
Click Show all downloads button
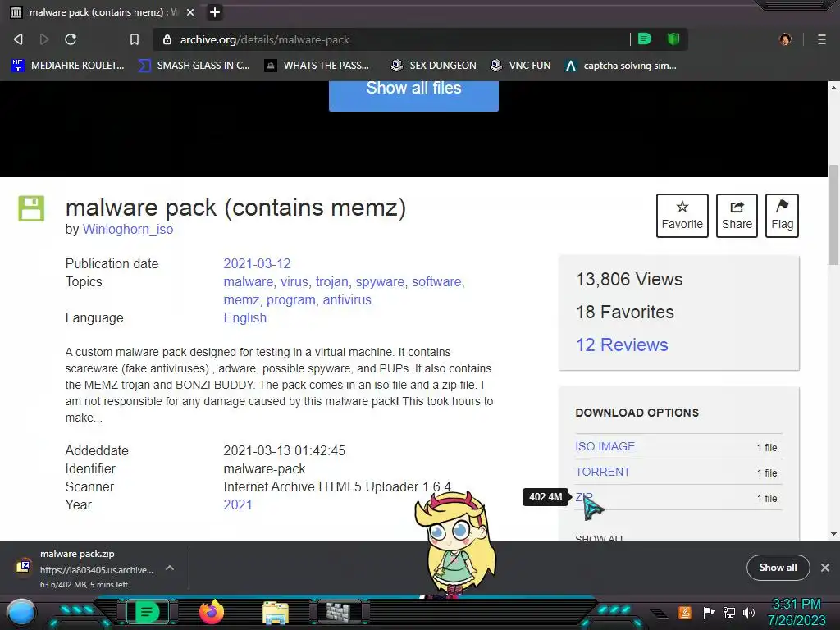point(778,568)
